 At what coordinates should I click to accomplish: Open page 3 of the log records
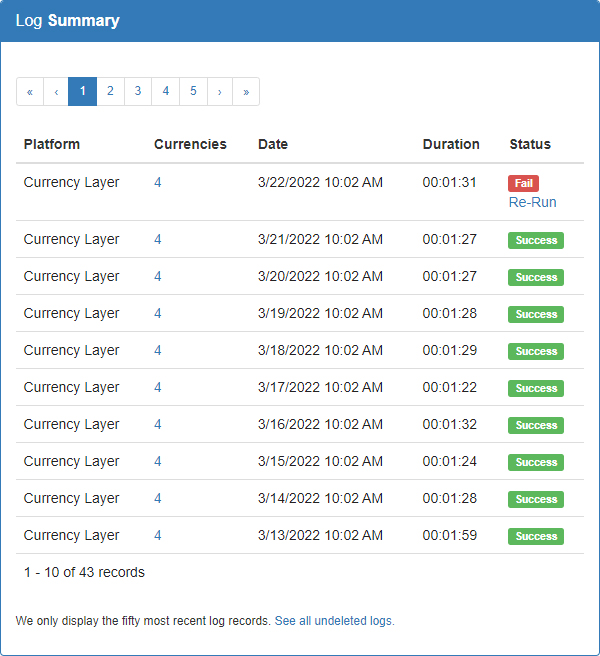(x=138, y=92)
